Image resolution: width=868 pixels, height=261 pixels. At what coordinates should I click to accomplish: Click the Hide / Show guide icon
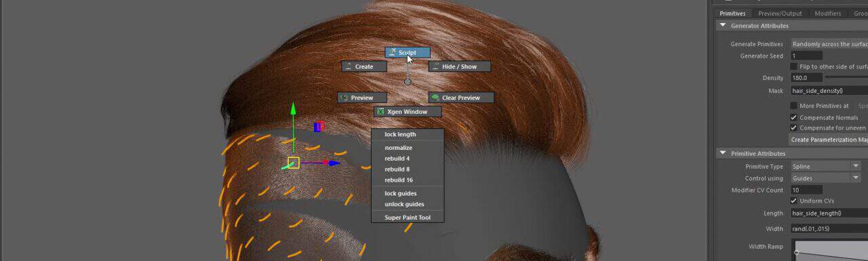coord(435,66)
